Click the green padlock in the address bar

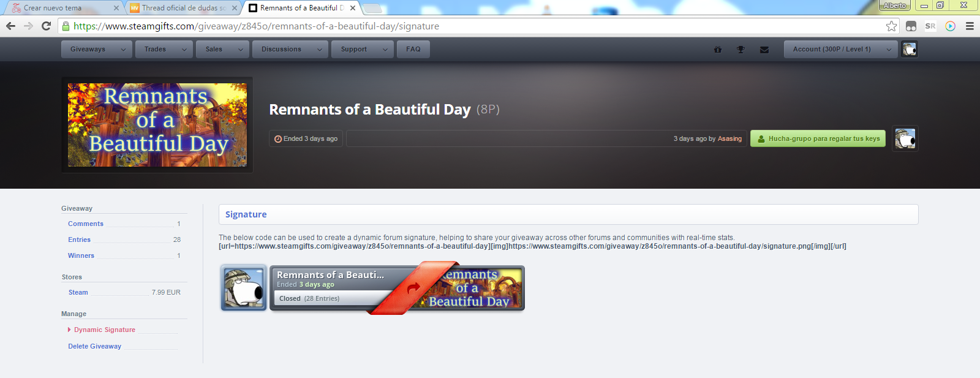tap(66, 26)
